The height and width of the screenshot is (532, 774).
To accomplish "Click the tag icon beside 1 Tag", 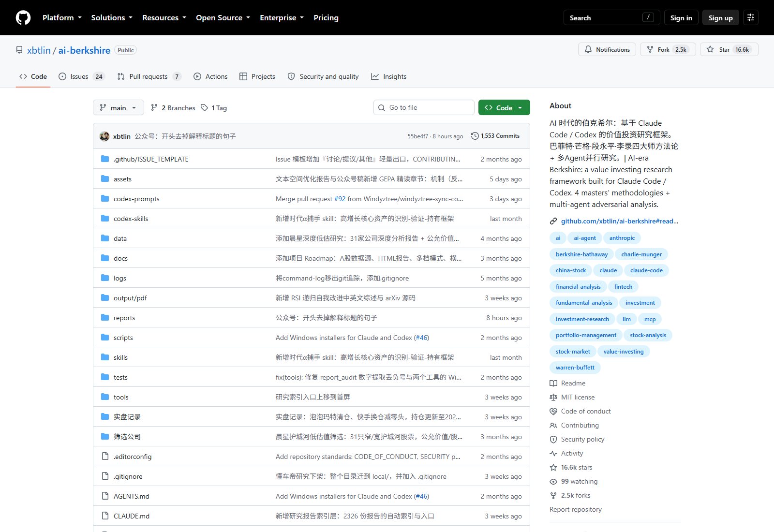I will (x=205, y=108).
